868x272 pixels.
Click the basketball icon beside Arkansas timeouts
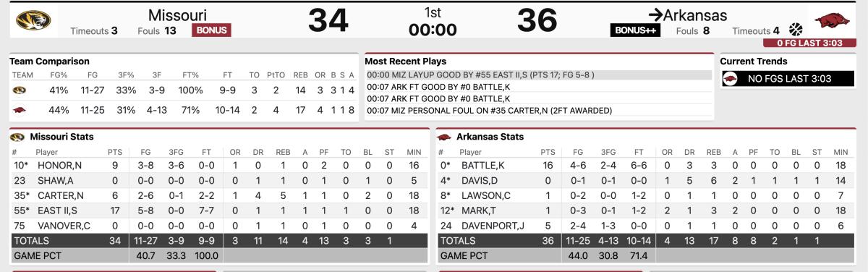point(796,30)
